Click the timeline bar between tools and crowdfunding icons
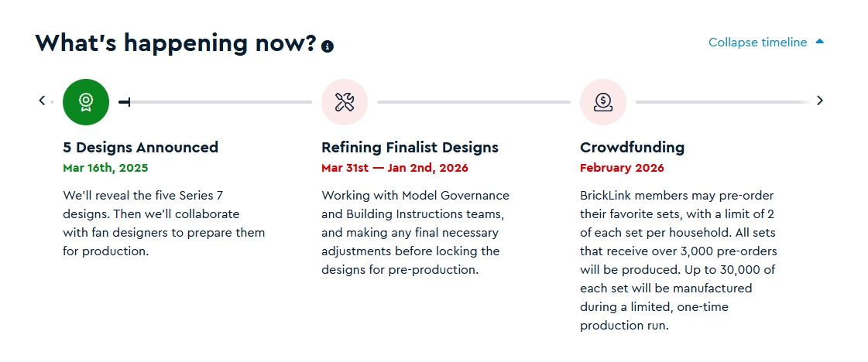 point(473,101)
